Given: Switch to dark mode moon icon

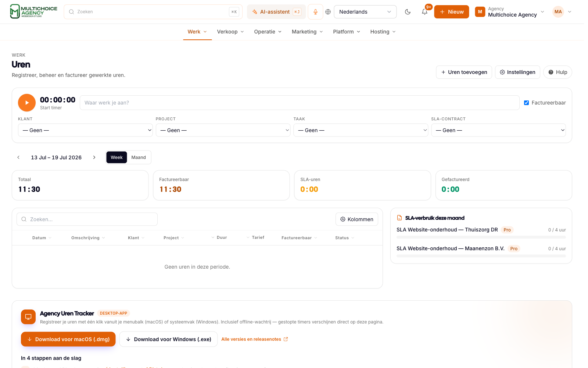Looking at the screenshot, I should click(408, 12).
